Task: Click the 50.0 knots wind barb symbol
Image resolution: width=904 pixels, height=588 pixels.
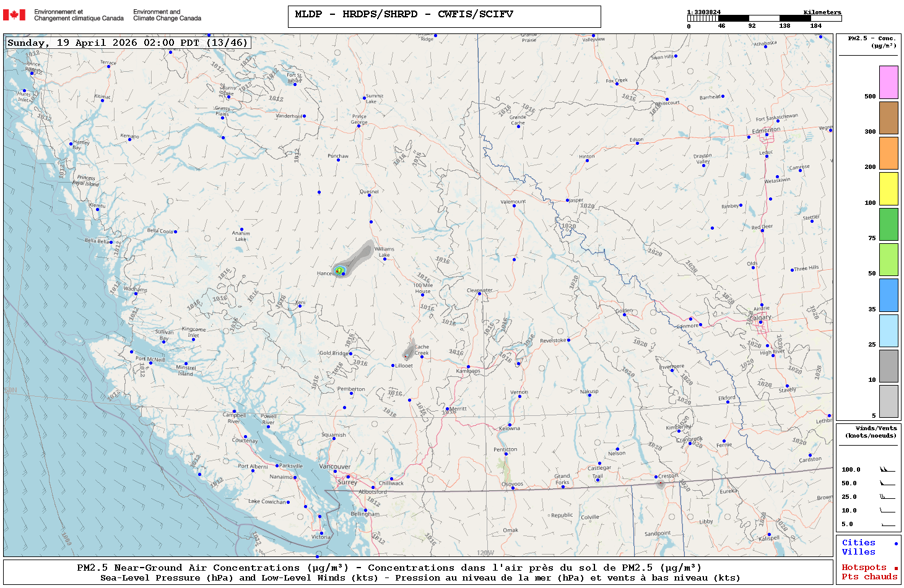Action: pos(887,483)
